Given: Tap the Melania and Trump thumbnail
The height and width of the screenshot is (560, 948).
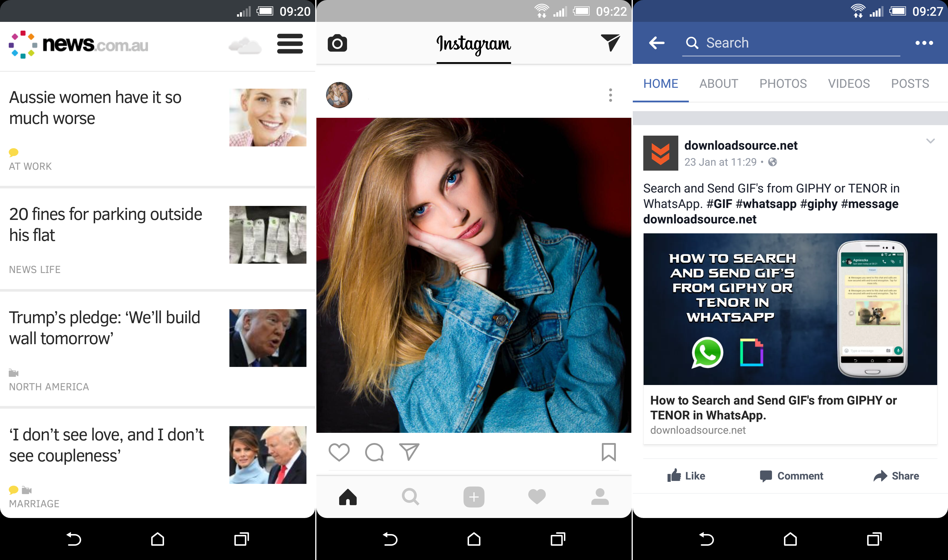Looking at the screenshot, I should [x=268, y=455].
